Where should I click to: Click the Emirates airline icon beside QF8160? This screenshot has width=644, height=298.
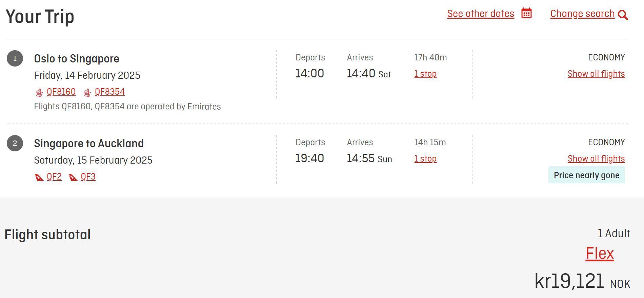(39, 91)
